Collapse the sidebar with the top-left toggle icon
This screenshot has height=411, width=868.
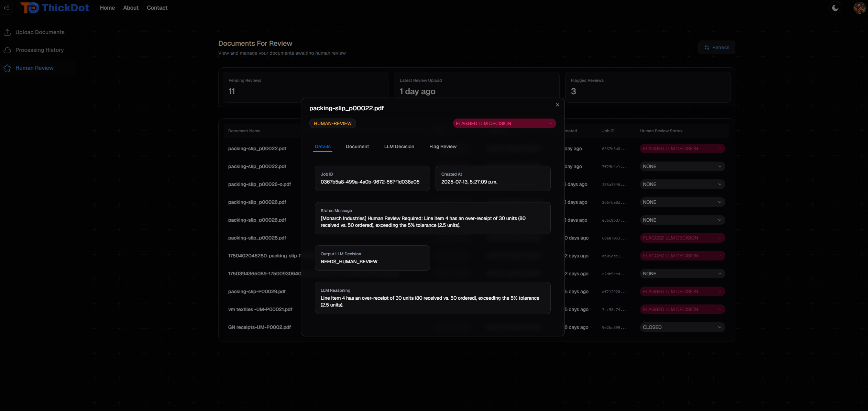click(x=7, y=8)
